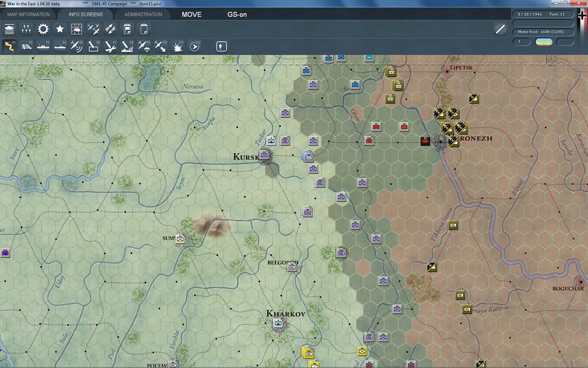
Task: Select the F11 explosion icon
Action: click(x=177, y=46)
